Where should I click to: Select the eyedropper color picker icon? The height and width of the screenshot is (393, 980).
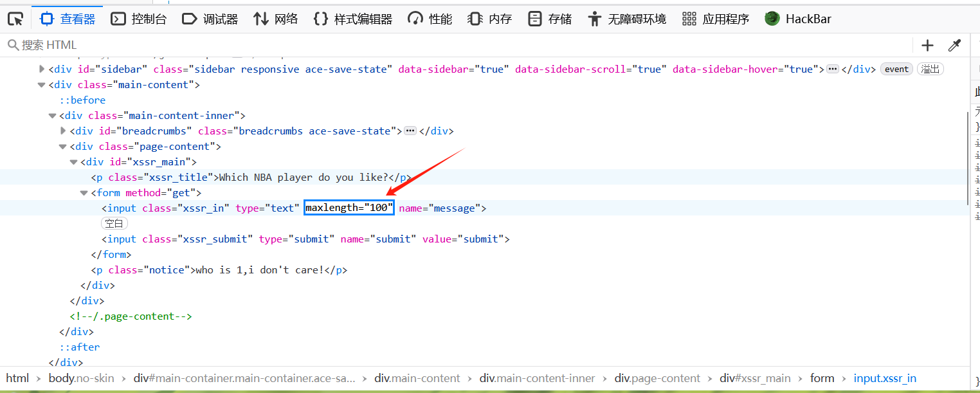954,45
